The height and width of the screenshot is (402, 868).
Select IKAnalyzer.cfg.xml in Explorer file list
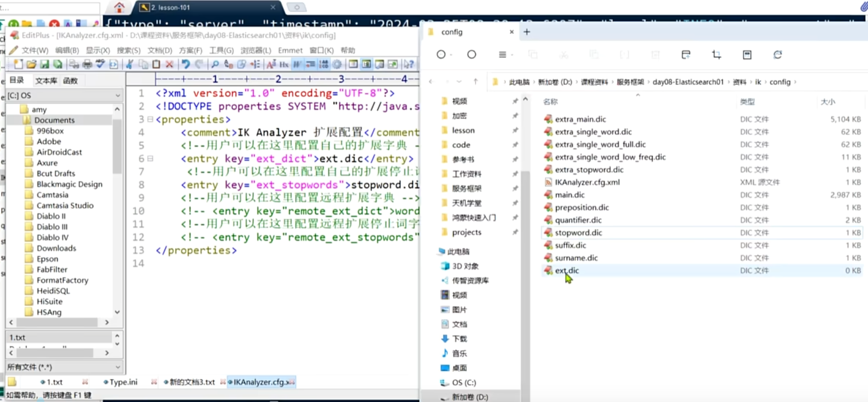click(587, 182)
